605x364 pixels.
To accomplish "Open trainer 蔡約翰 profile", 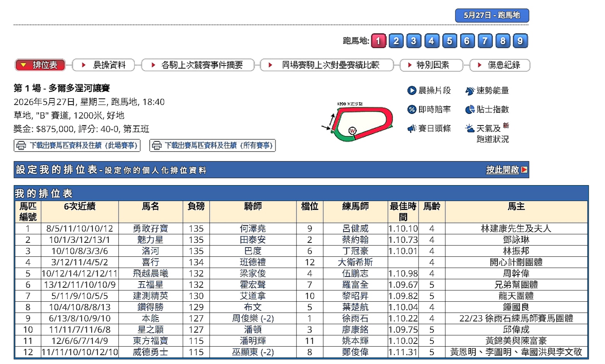I will (x=355, y=240).
